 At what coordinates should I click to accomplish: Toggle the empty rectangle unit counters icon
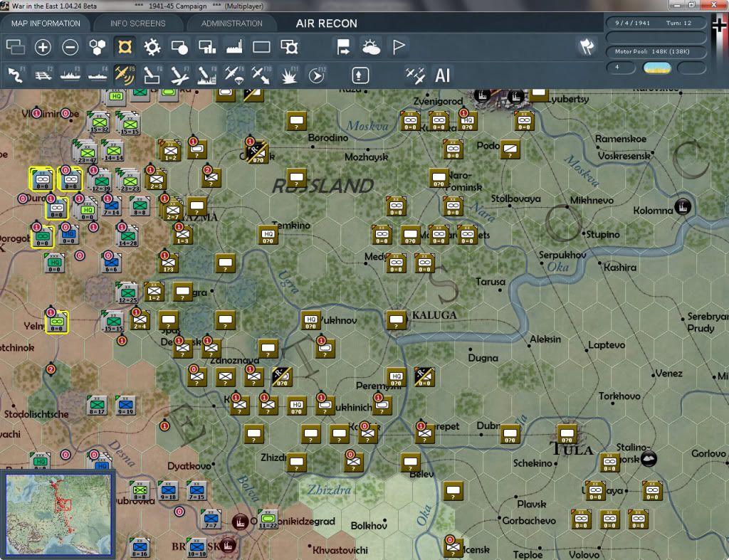click(261, 47)
